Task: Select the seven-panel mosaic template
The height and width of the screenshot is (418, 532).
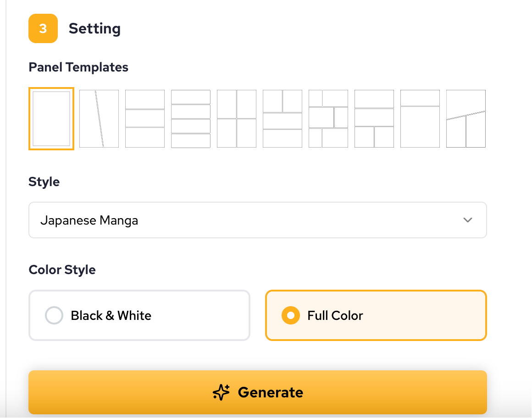Action: tap(328, 118)
